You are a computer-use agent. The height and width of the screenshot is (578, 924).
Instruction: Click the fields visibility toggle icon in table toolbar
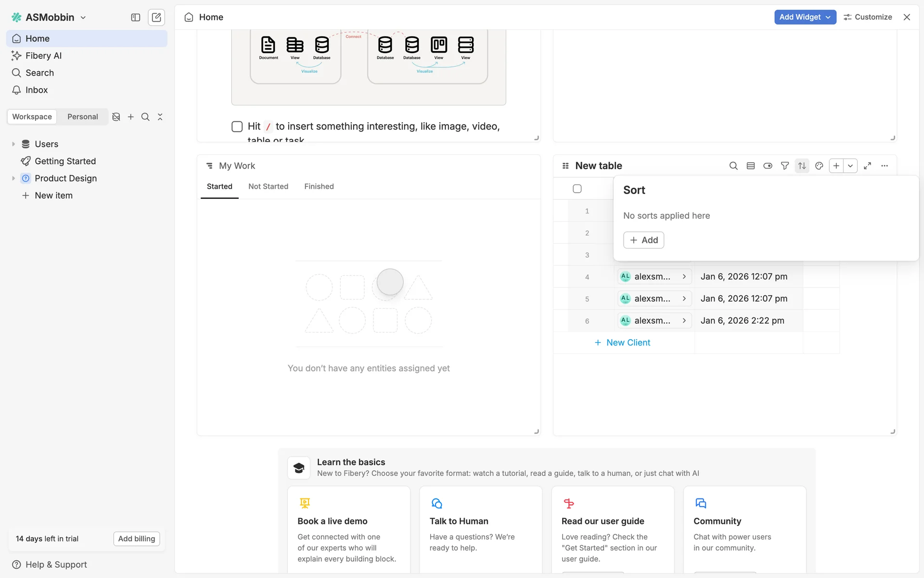[768, 166]
